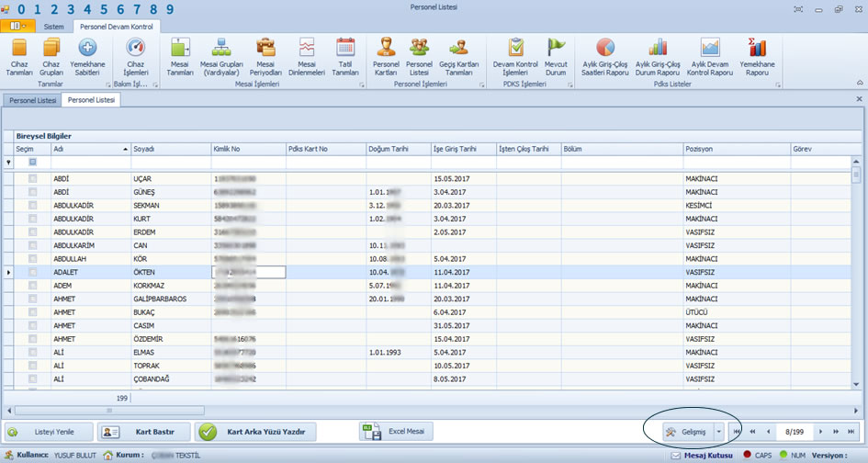
Task: Switch to Sistem ribbon tab
Action: (53, 27)
